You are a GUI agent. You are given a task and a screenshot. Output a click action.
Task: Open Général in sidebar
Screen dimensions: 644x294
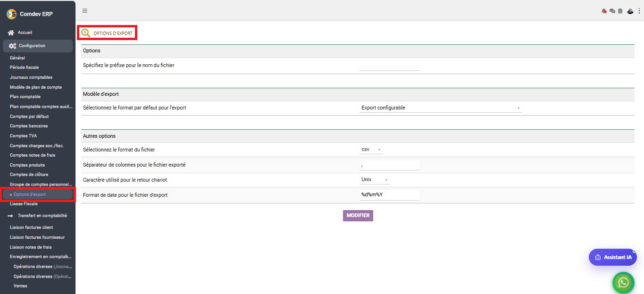pos(17,58)
